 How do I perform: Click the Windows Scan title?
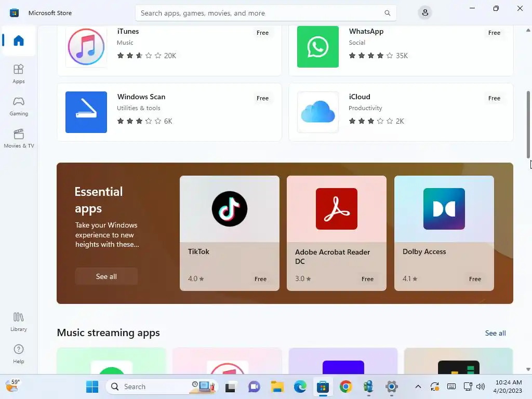(x=141, y=97)
